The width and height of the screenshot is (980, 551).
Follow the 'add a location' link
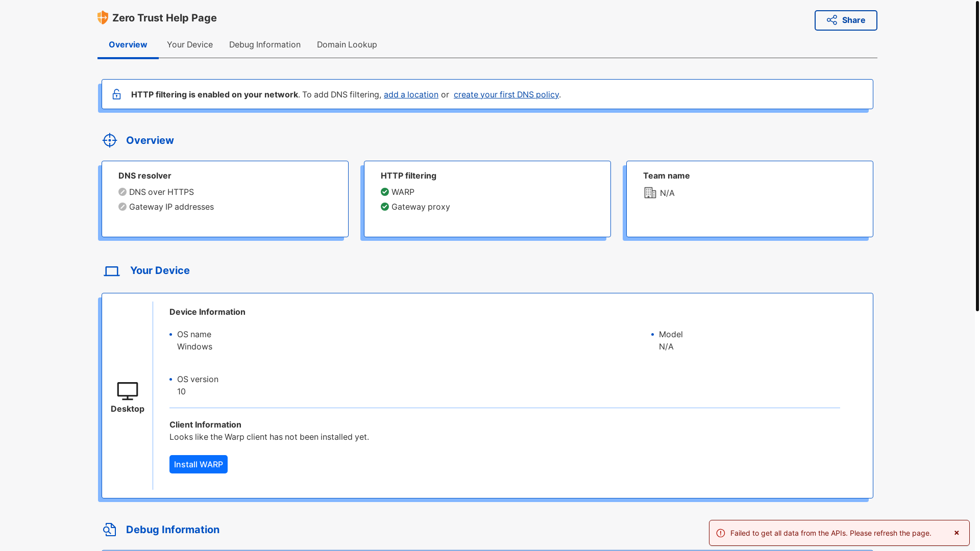pyautogui.click(x=411, y=94)
